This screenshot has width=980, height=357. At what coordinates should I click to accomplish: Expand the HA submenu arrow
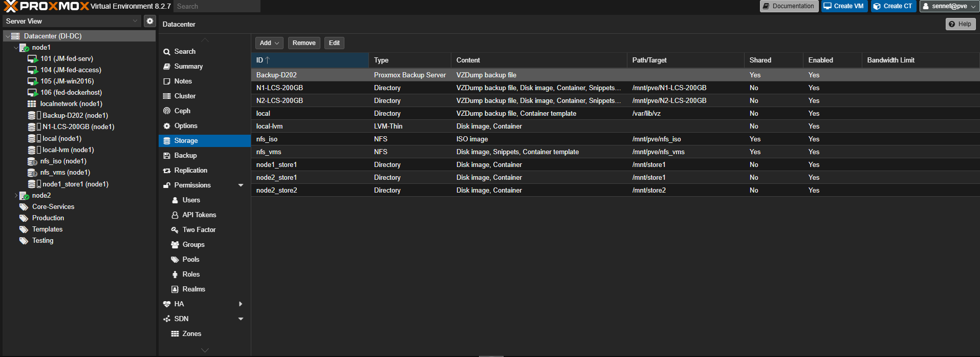[241, 304]
